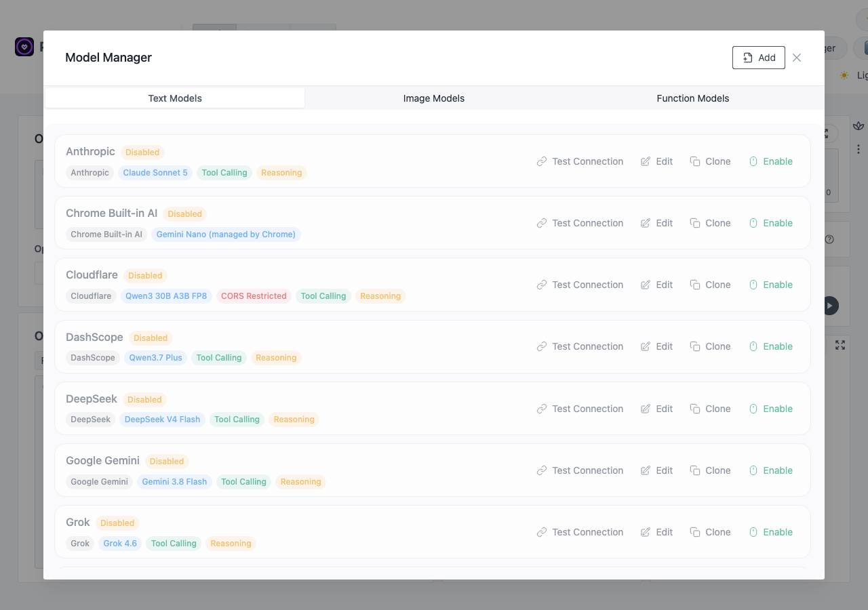Click the question mark help icon behind the dialog
This screenshot has height=610, width=868.
(x=829, y=239)
